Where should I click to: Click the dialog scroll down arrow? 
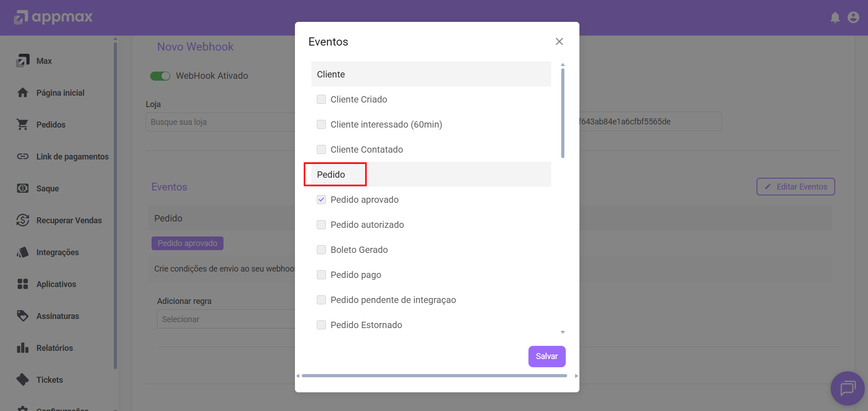point(563,332)
